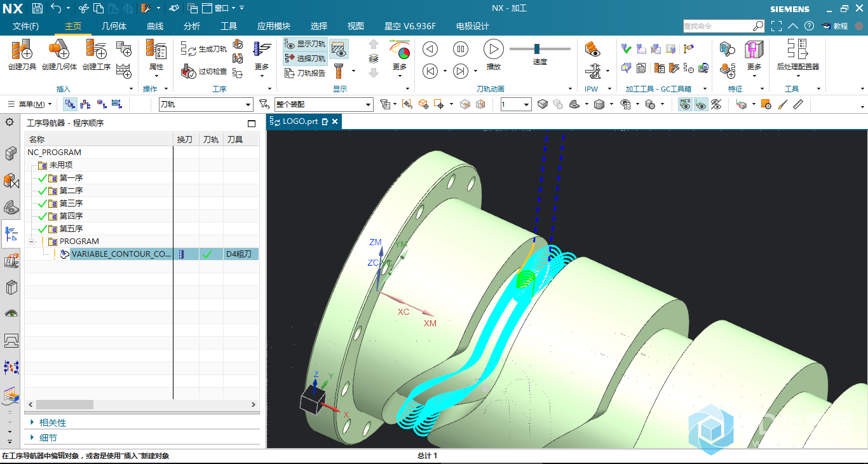Switch to the 应用模块 ribbon tab
The height and width of the screenshot is (464, 868).
tap(274, 26)
